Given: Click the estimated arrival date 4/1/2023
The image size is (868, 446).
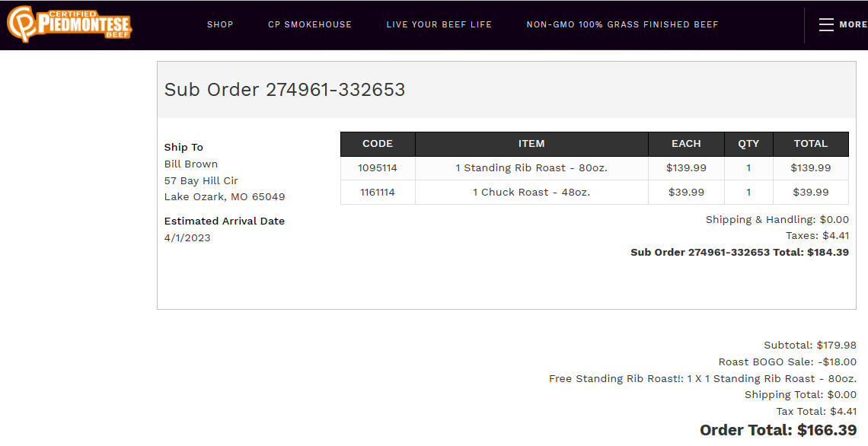Looking at the screenshot, I should pos(187,238).
